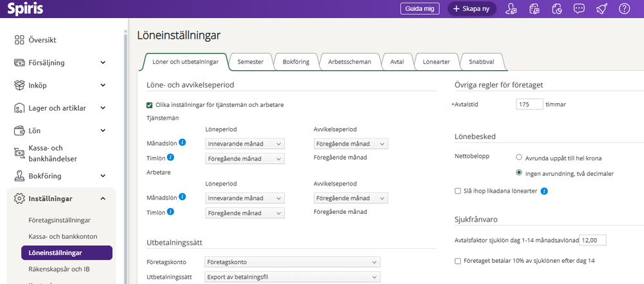Click the Skapa ny button
The height and width of the screenshot is (284, 644).
(471, 8)
